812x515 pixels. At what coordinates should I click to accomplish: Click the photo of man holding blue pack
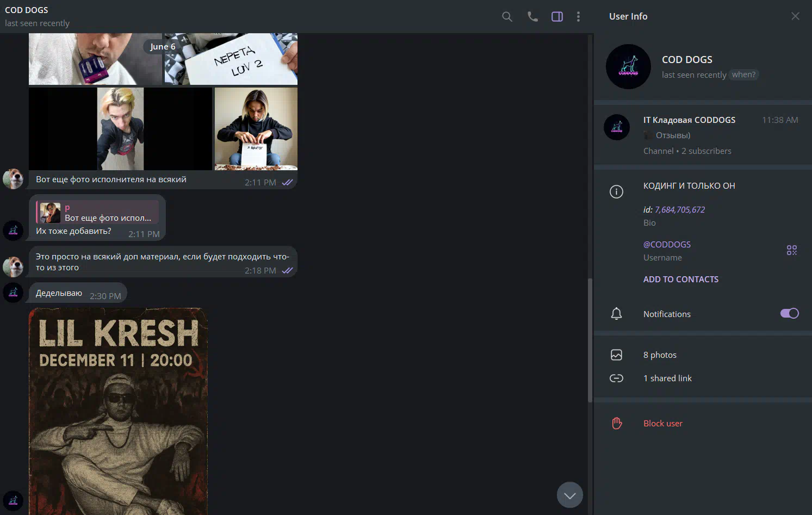95,59
